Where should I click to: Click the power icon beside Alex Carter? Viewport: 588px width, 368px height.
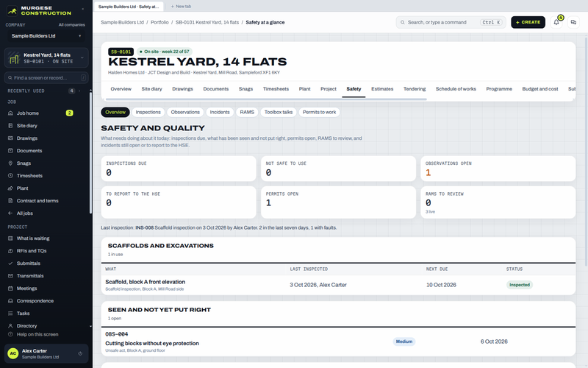pos(80,353)
